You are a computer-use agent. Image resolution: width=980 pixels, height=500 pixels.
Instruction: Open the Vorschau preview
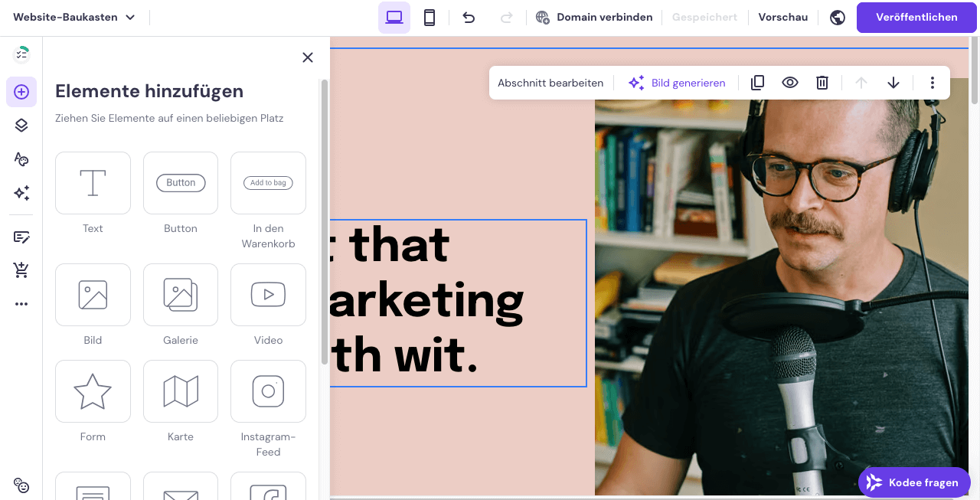click(x=783, y=17)
